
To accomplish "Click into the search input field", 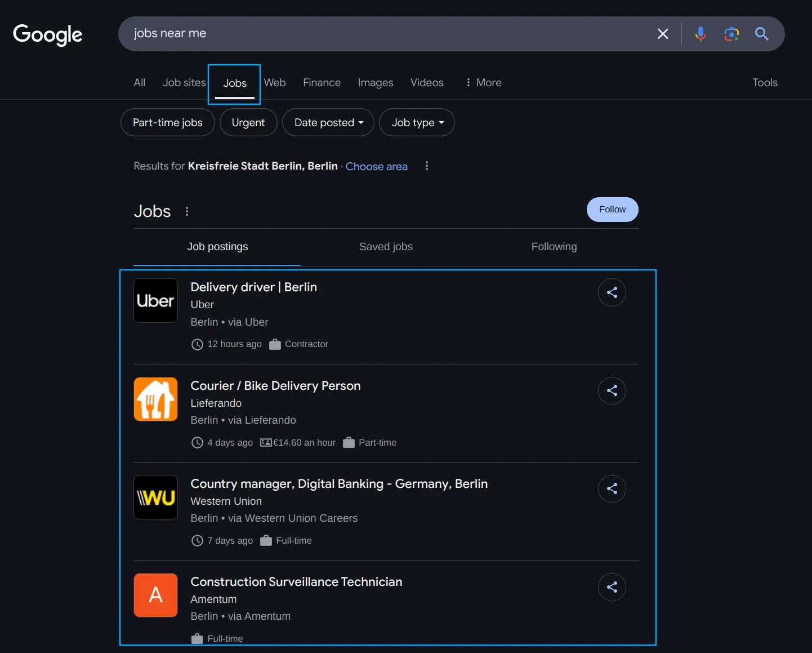I will [x=383, y=34].
